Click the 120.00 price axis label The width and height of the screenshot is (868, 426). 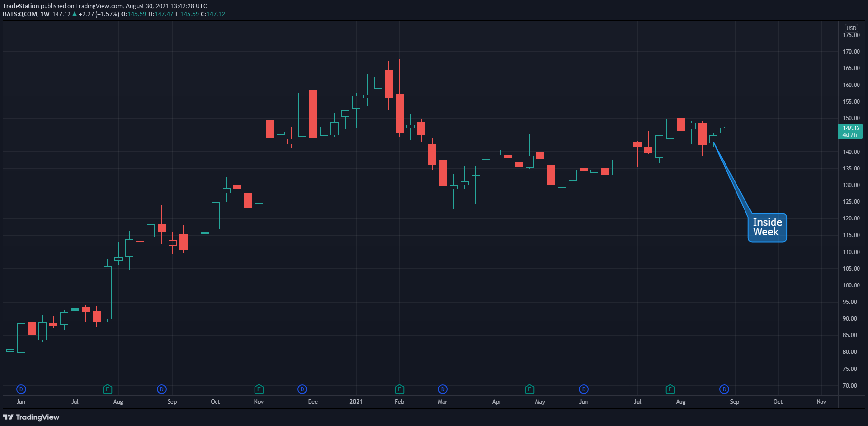851,218
